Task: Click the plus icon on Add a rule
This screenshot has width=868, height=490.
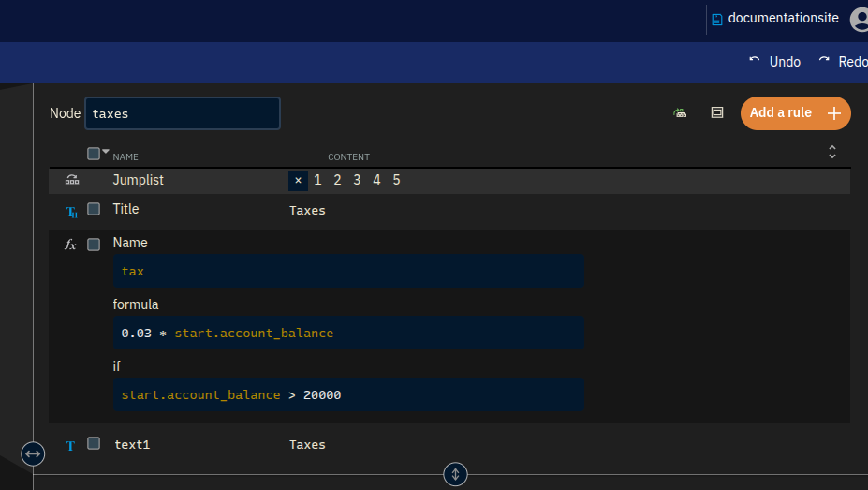Action: coord(833,113)
